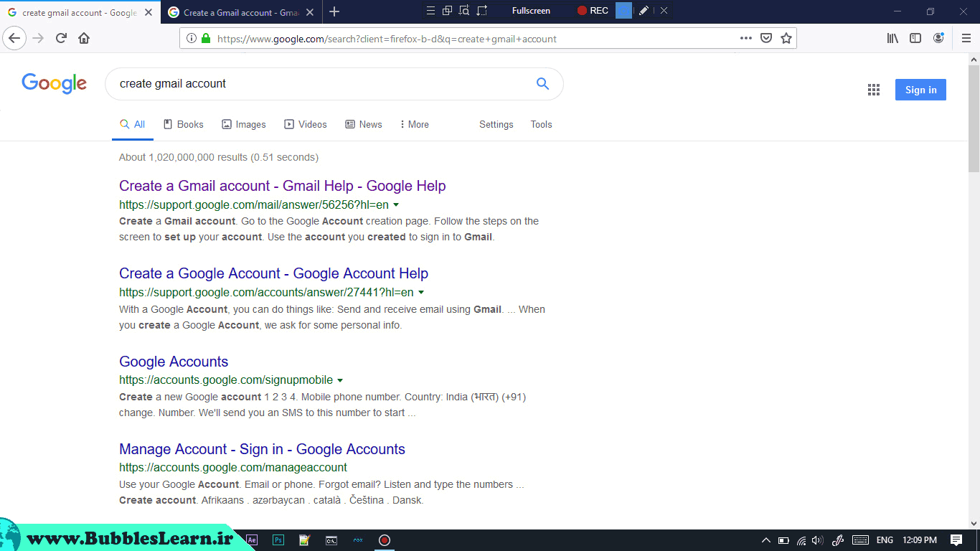Image resolution: width=980 pixels, height=551 pixels.
Task: Expand dropdown arrow beside signupmobile URL
Action: (340, 381)
